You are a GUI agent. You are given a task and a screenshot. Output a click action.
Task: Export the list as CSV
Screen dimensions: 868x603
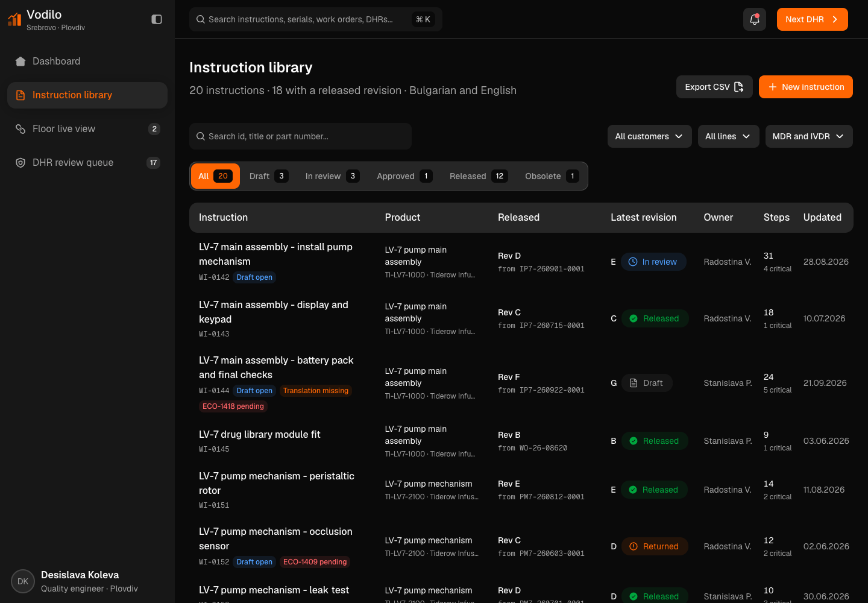click(714, 87)
